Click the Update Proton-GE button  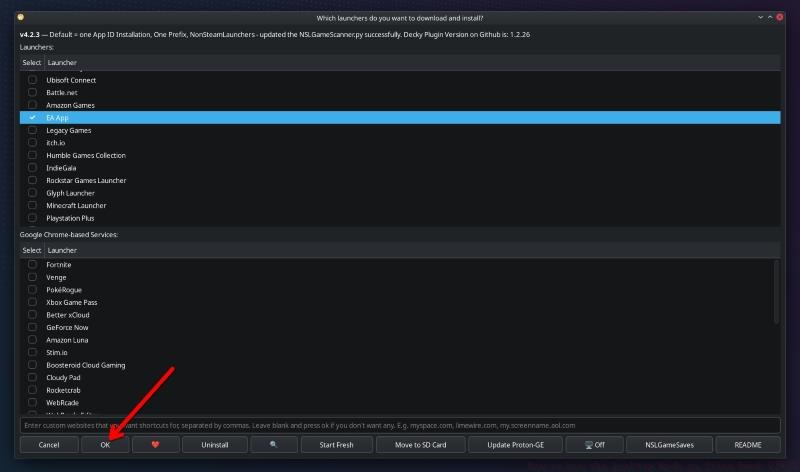[514, 444]
